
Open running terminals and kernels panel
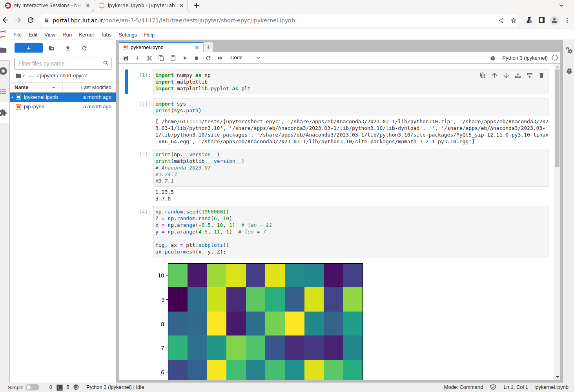(4, 71)
